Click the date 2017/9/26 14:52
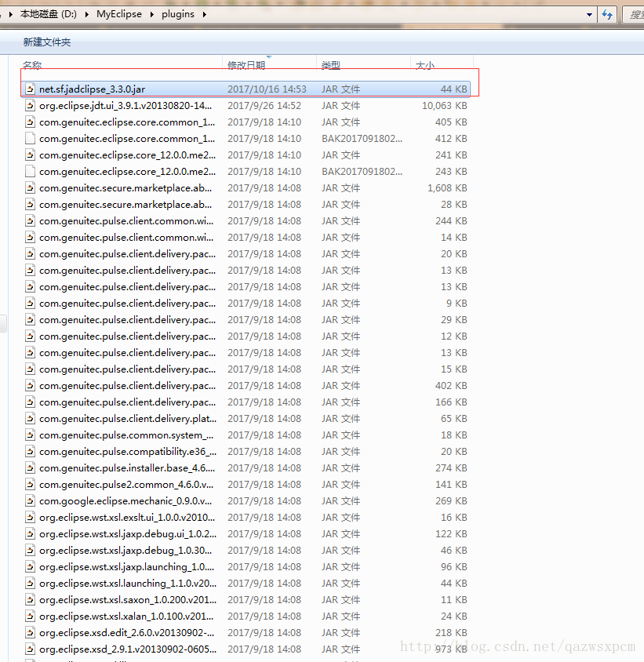This screenshot has height=662, width=644. click(x=264, y=106)
